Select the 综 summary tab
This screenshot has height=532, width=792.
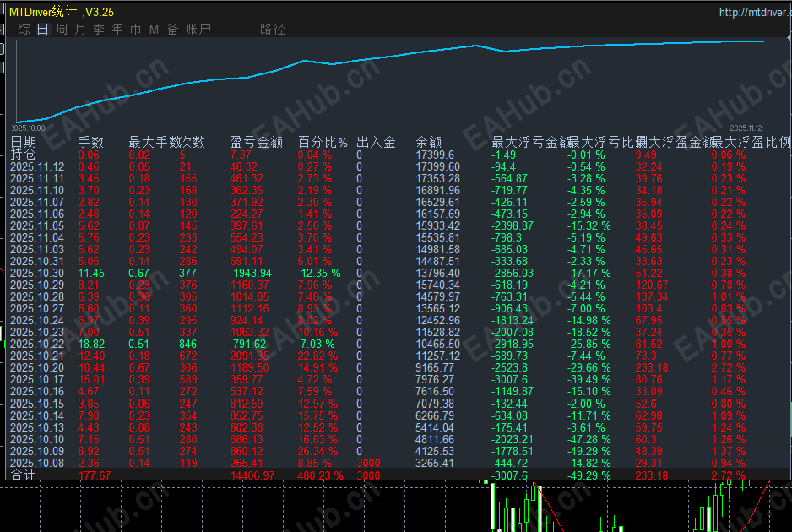coord(23,29)
